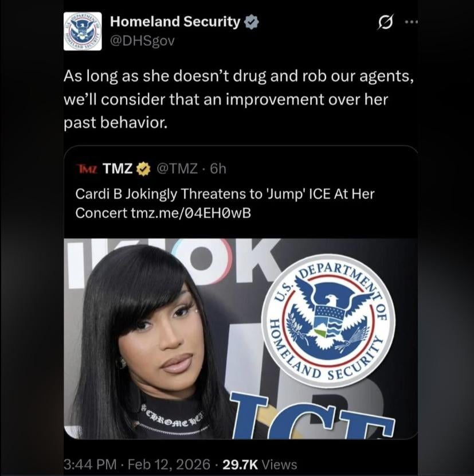Screen dimensions: 474x476
Task: Open the quoted TMZ headline text
Action: click(225, 204)
